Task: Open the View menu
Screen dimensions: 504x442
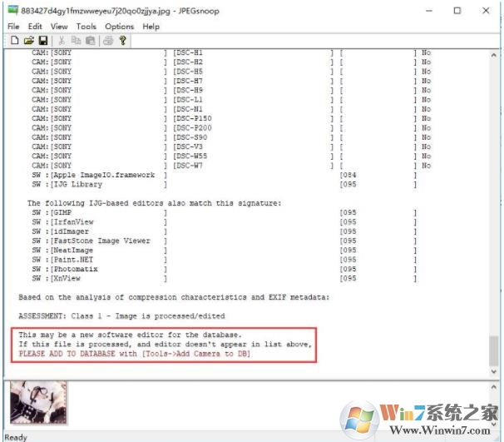Action: coord(59,27)
